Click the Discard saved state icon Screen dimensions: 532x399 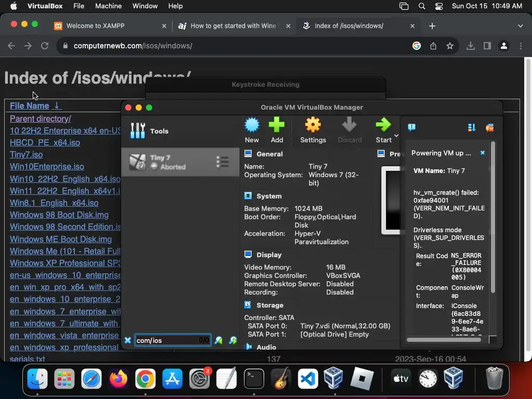349,125
